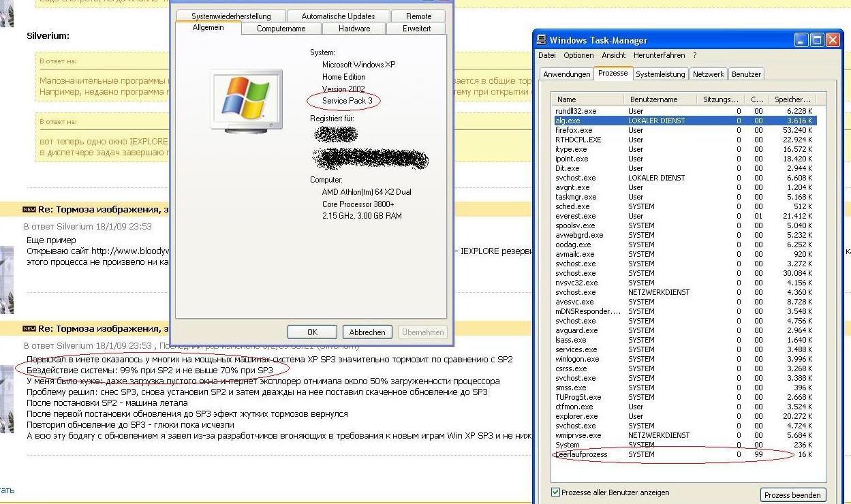Select the csrss.exe process
Image resolution: width=851 pixels, height=504 pixels.
coord(684,368)
